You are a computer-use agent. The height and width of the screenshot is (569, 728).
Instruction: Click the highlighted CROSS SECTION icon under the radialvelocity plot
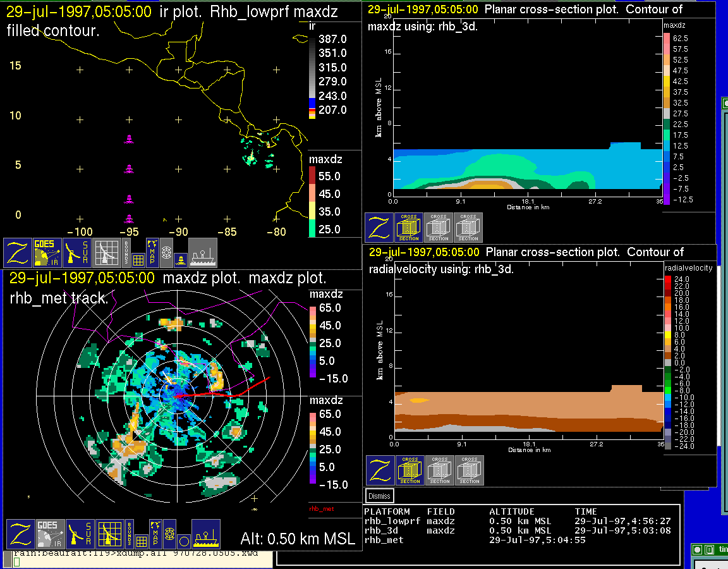[410, 470]
